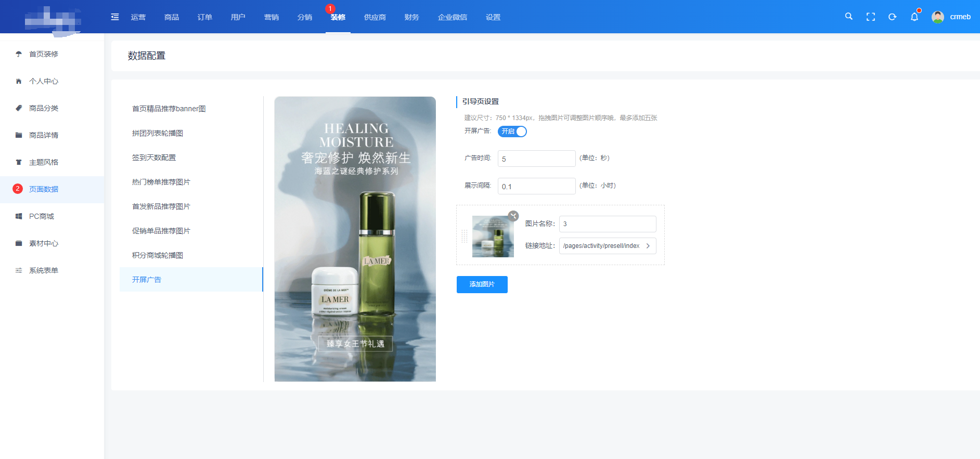Viewport: 980px width, 459px height.
Task: Select 首发新品推荐图片 config item
Action: 191,206
